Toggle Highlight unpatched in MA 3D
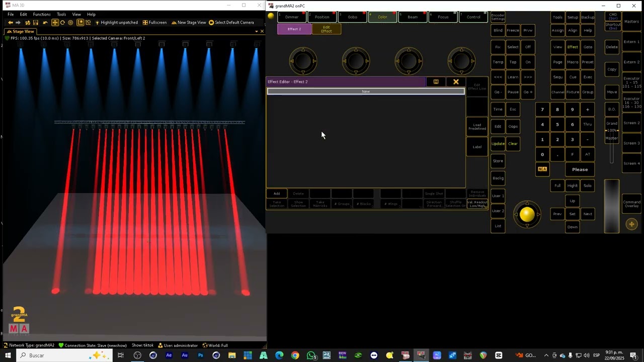This screenshot has width=644, height=362. [x=116, y=23]
